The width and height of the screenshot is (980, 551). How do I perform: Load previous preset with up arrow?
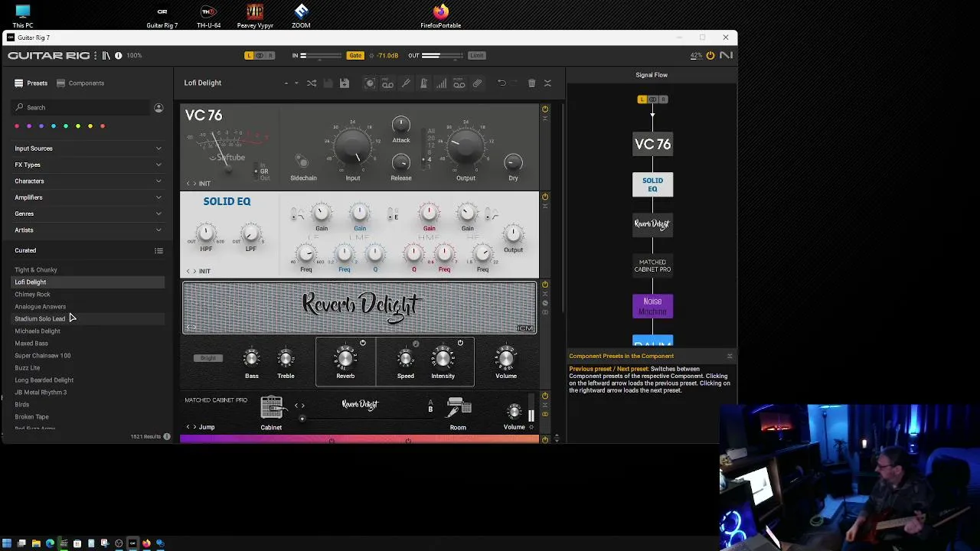click(x=286, y=83)
